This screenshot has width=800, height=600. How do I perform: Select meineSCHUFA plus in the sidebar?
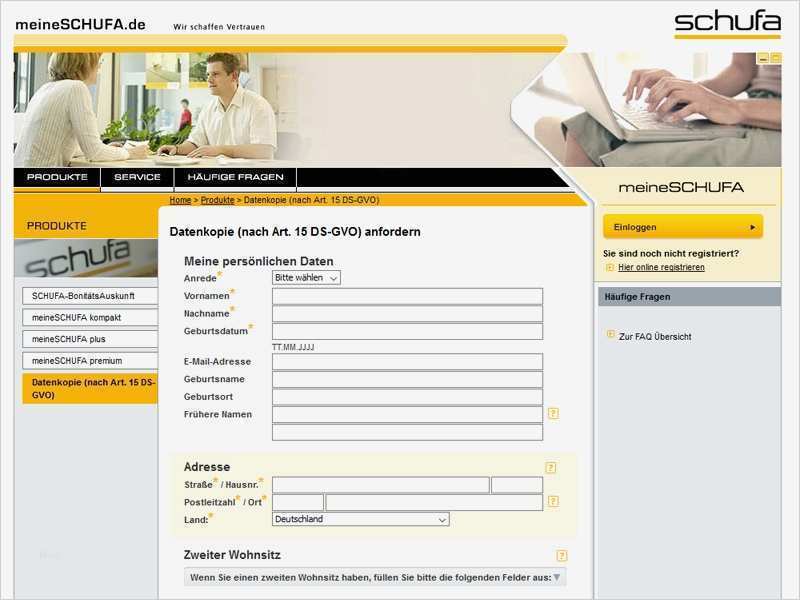point(90,339)
